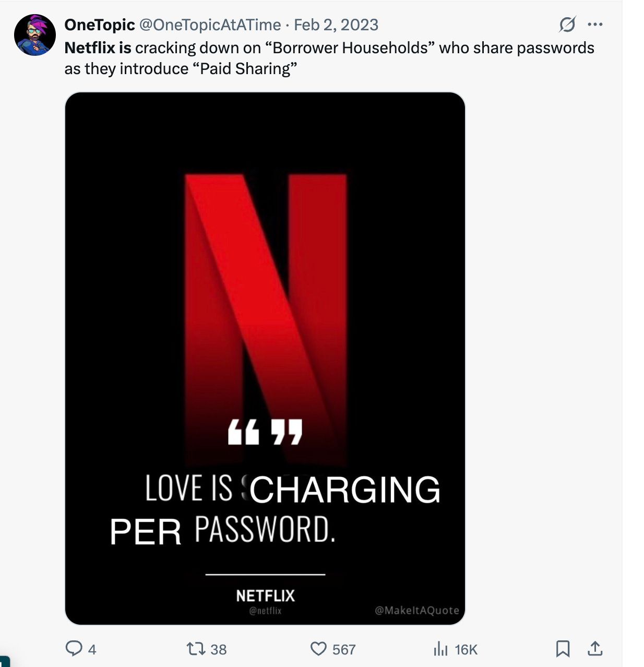This screenshot has height=667, width=644.
Task: Click the reply speech bubble icon
Action: [x=74, y=649]
